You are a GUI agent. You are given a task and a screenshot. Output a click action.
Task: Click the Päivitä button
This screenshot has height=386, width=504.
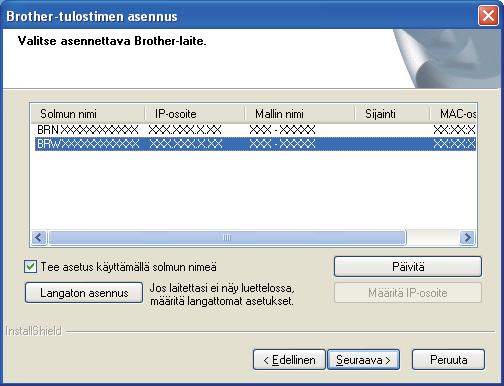tap(408, 267)
